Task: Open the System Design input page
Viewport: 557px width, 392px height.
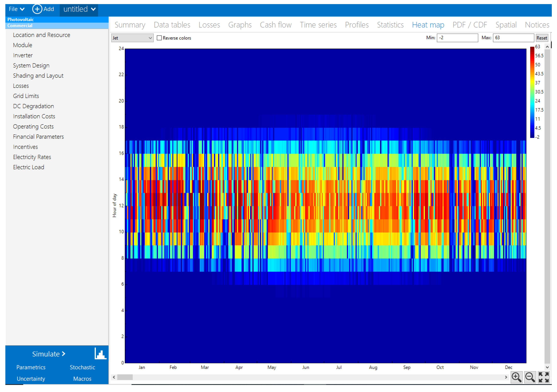Action: coord(31,66)
